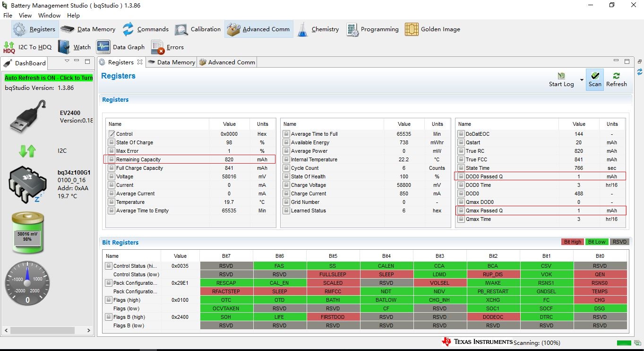Open the Advanced Comm toolbox icon

[x=233, y=29]
